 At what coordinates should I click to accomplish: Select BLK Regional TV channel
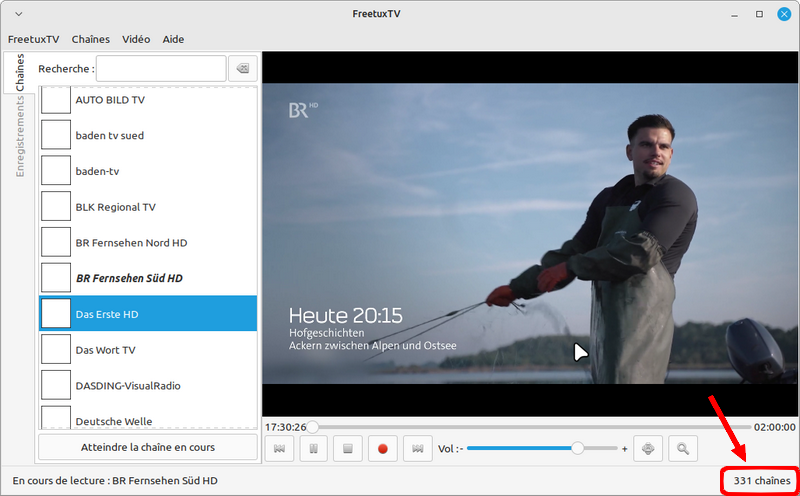click(148, 207)
